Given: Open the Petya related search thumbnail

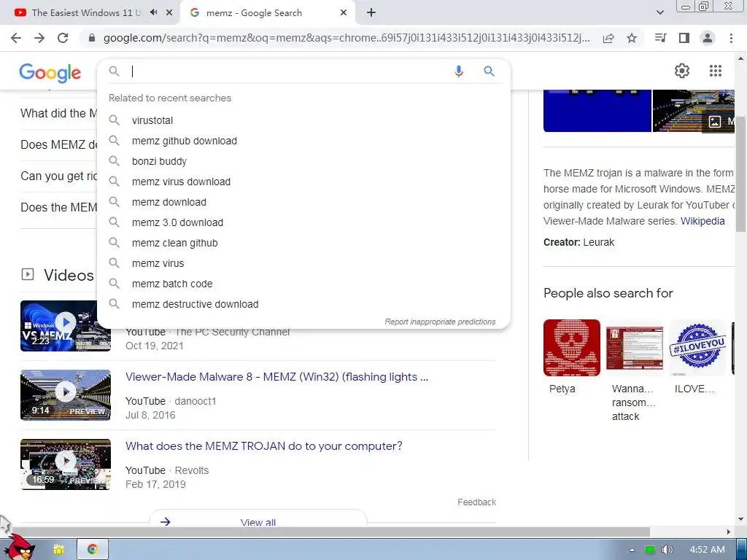Looking at the screenshot, I should pos(572,348).
